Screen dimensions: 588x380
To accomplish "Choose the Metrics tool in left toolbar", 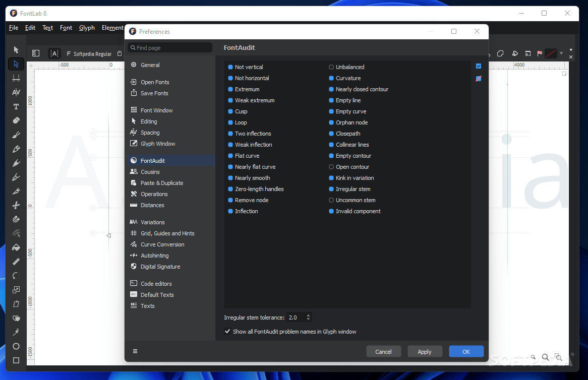I will click(16, 78).
